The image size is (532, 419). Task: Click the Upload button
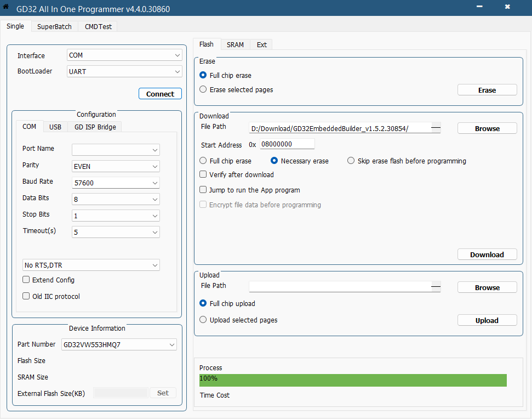pyautogui.click(x=487, y=320)
